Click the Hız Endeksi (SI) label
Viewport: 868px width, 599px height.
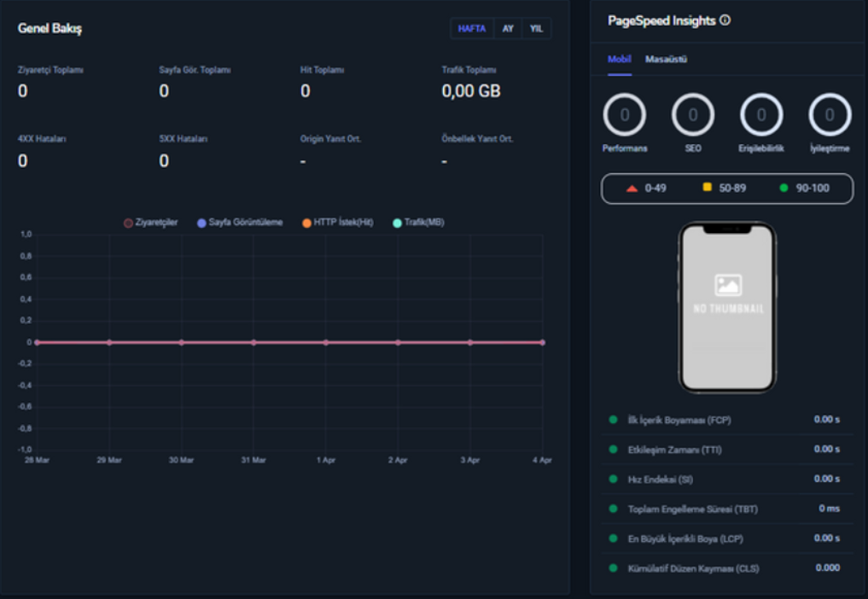pos(661,480)
